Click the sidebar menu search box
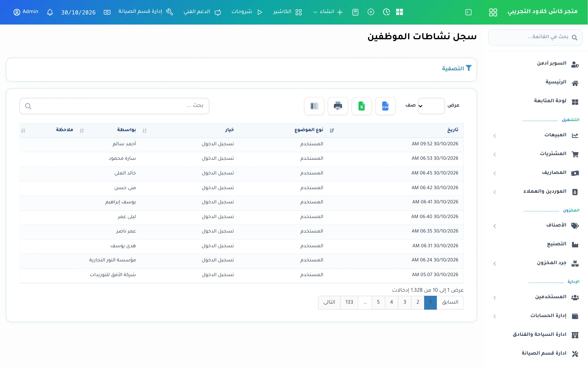588x368 pixels. 535,37
